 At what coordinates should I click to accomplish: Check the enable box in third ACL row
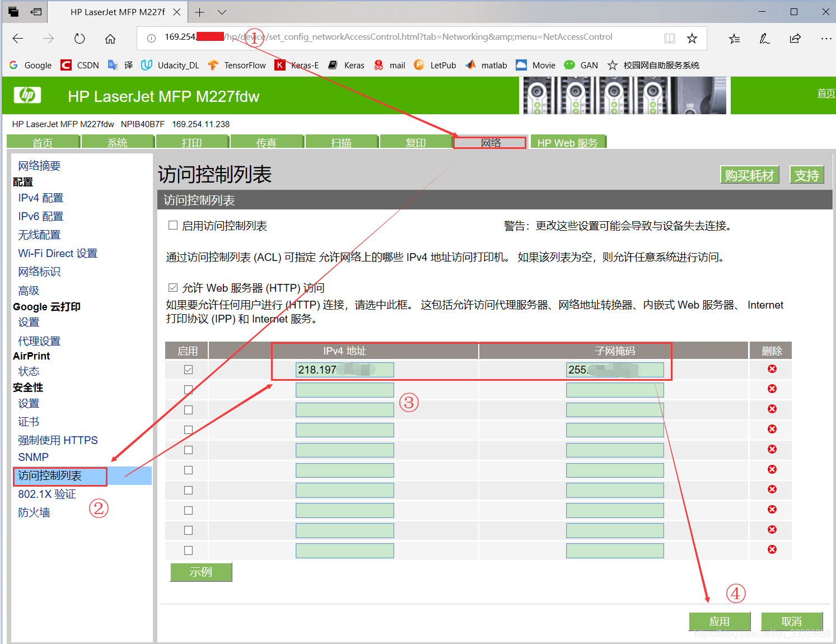(188, 410)
